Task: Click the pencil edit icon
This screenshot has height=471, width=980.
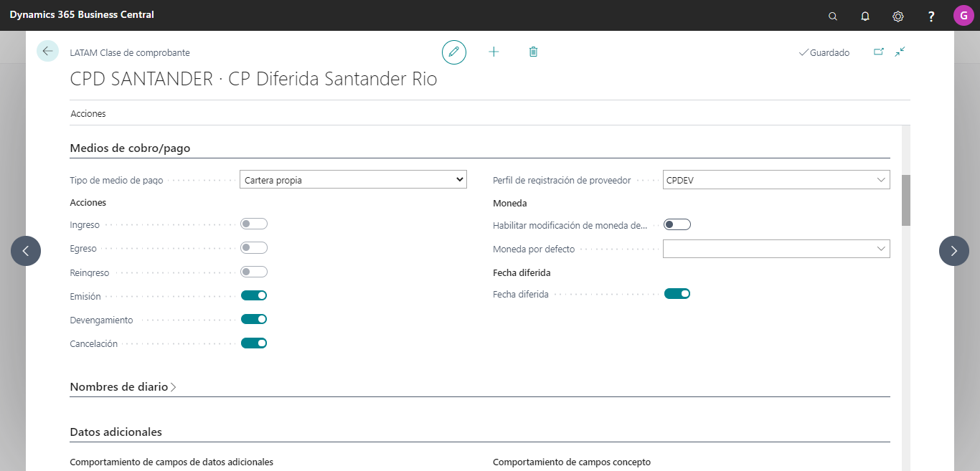Action: pos(454,52)
